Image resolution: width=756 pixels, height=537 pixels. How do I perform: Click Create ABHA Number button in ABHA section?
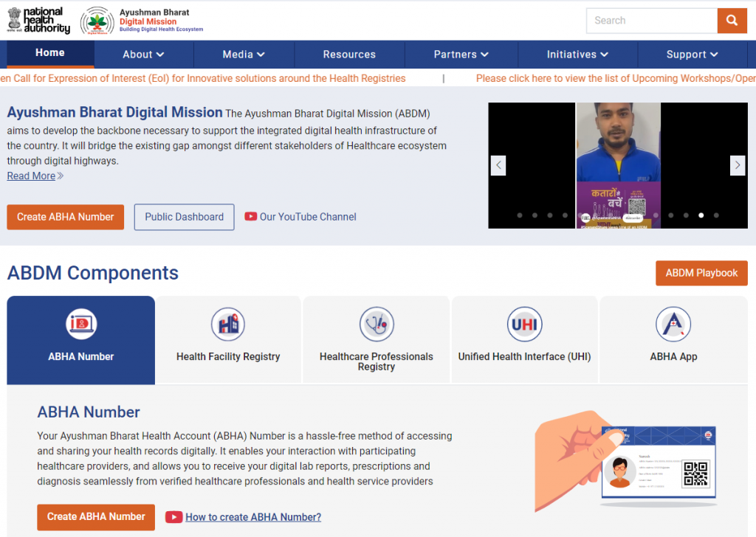click(x=96, y=517)
